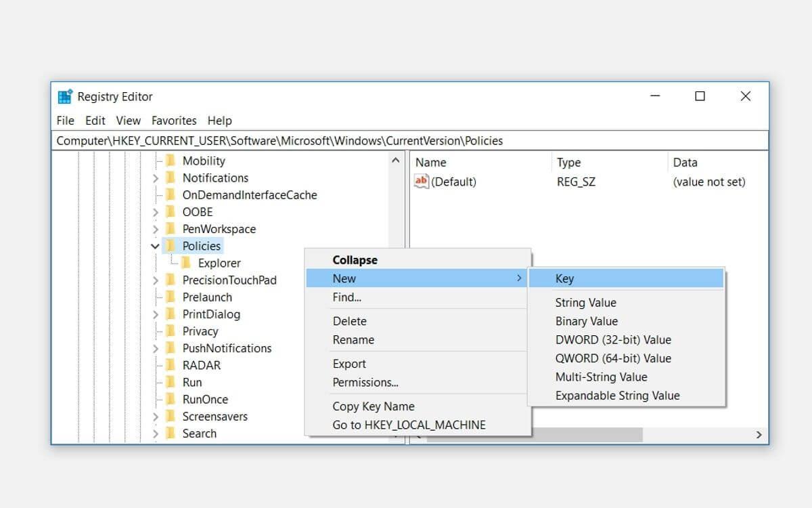Collapse the Policies key arrow
Screen dimensions: 812x508
click(155, 246)
